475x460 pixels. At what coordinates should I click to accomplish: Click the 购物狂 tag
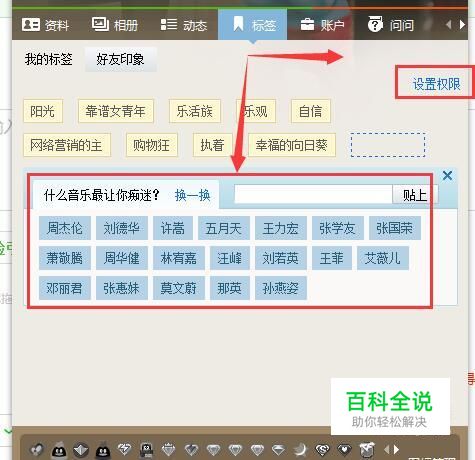click(152, 145)
